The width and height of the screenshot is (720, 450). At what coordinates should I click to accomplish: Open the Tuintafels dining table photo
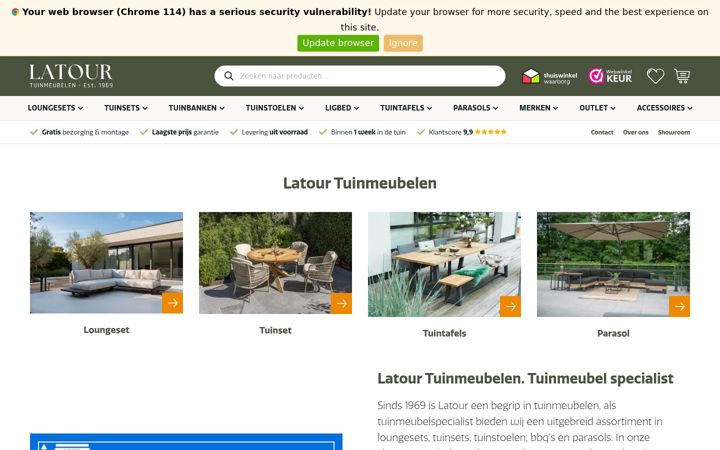(x=444, y=264)
